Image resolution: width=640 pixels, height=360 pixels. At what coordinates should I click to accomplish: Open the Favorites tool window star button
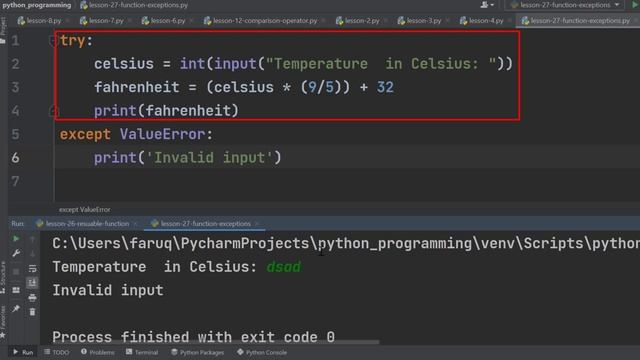(3, 322)
